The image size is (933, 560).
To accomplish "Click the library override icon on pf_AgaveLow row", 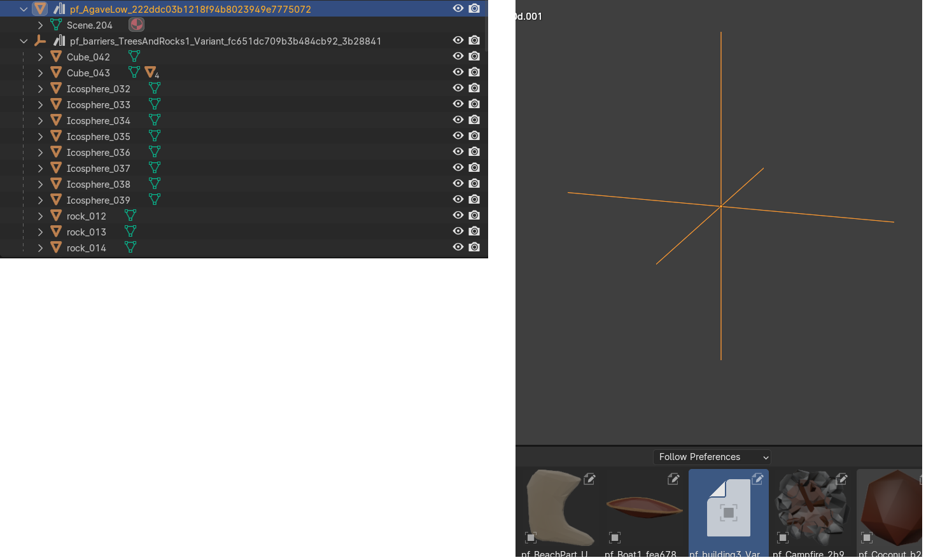I will coord(59,9).
